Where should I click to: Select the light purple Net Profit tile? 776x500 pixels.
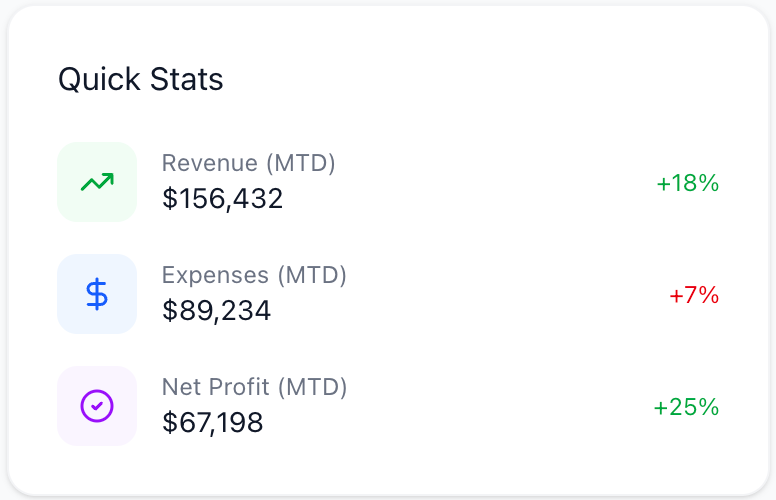pyautogui.click(x=74, y=384)
